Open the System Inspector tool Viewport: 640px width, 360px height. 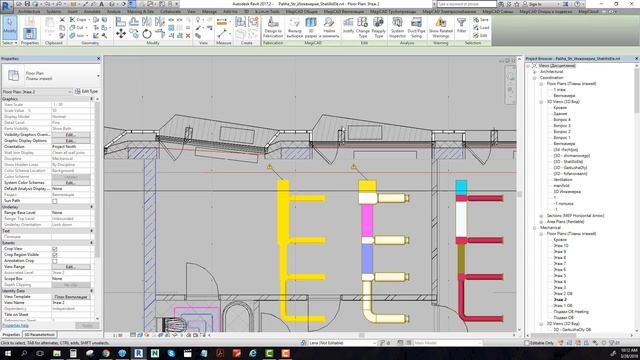[397, 27]
